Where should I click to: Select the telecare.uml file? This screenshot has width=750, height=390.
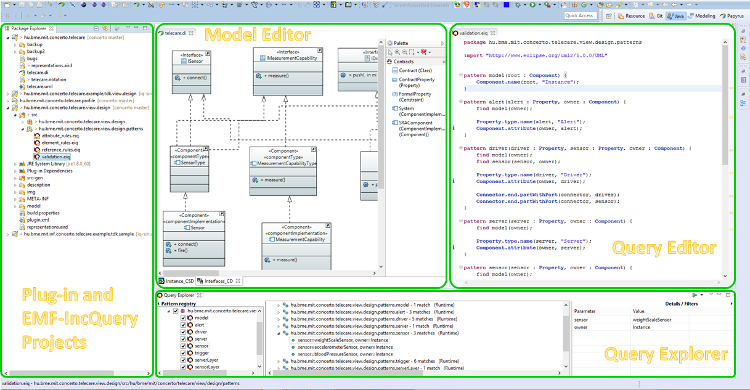point(36,87)
